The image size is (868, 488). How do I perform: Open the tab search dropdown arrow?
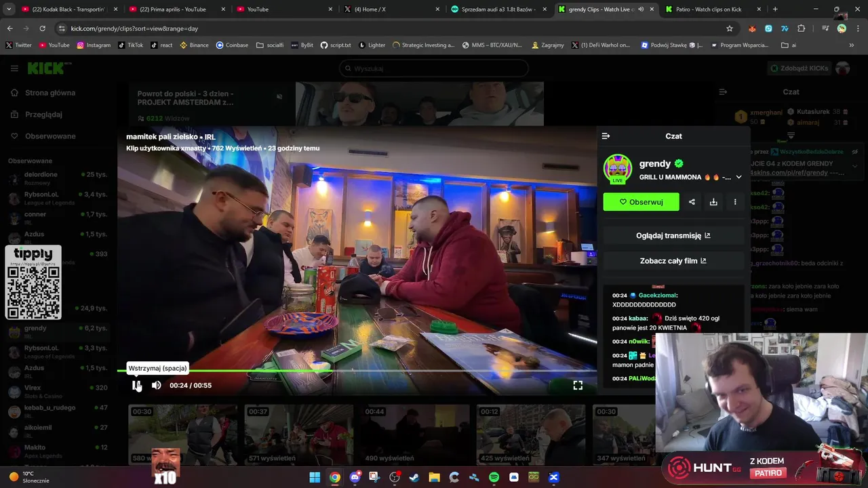tap(9, 9)
